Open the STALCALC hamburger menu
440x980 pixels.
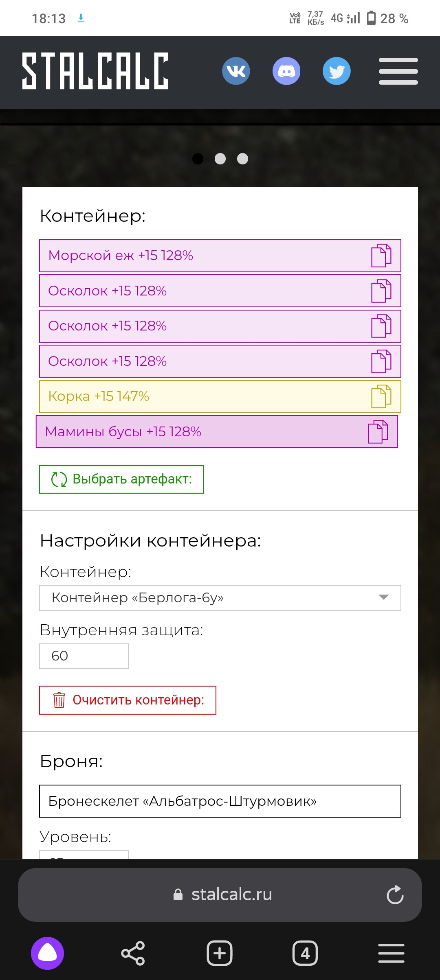click(398, 71)
